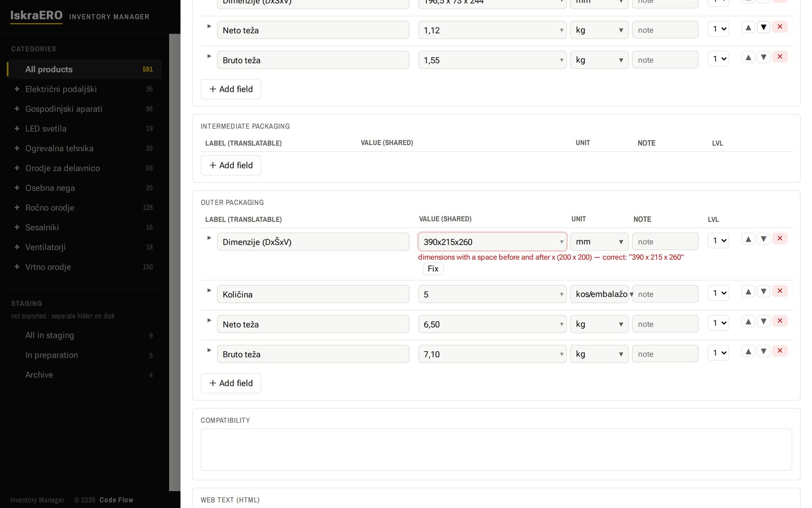The image size is (812, 508).
Task: Open the level dropdown for Bruto teža 7,10
Action: pos(718,353)
